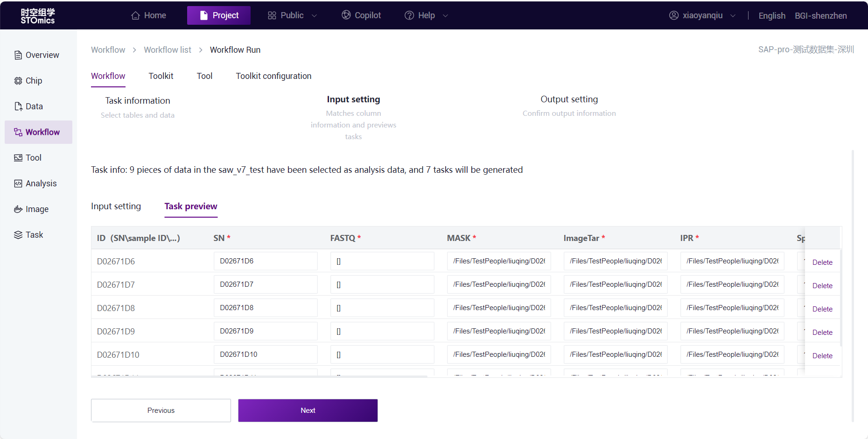Click the Home icon in top bar
Viewport: 868px width, 439px height.
[135, 15]
